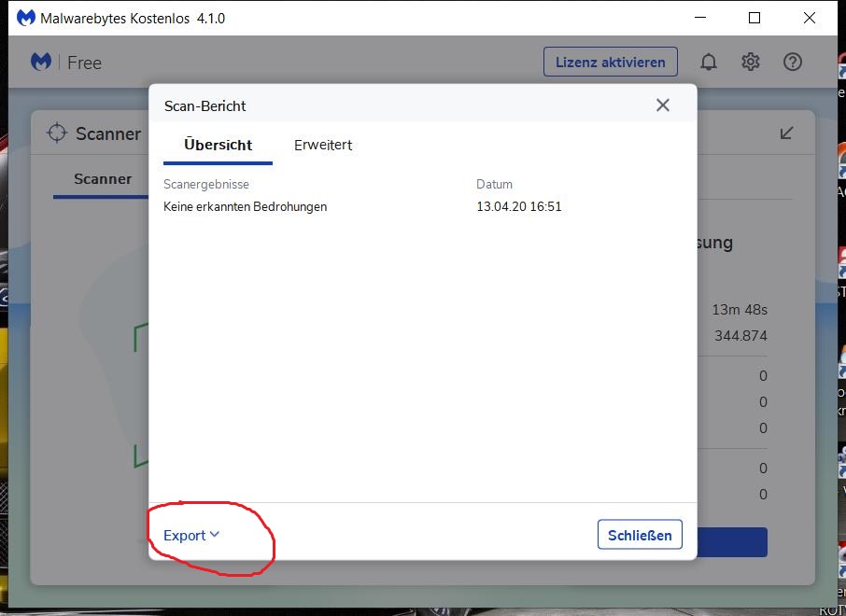846x616 pixels.
Task: Click the Malwarebytes logo next to Free
Action: (x=41, y=62)
